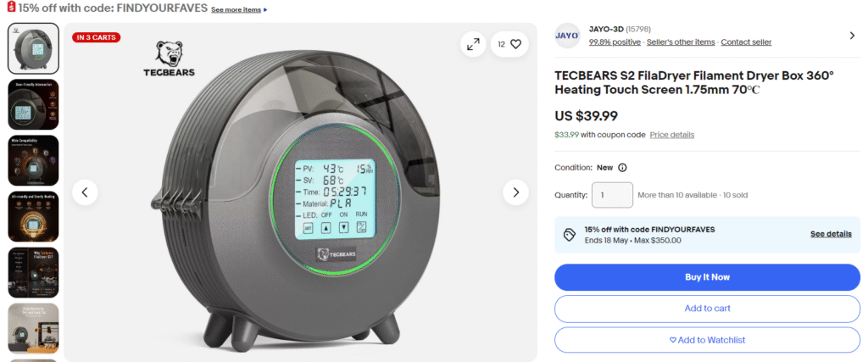
Task: Click the coupon tag icon in promo box
Action: coord(569,235)
